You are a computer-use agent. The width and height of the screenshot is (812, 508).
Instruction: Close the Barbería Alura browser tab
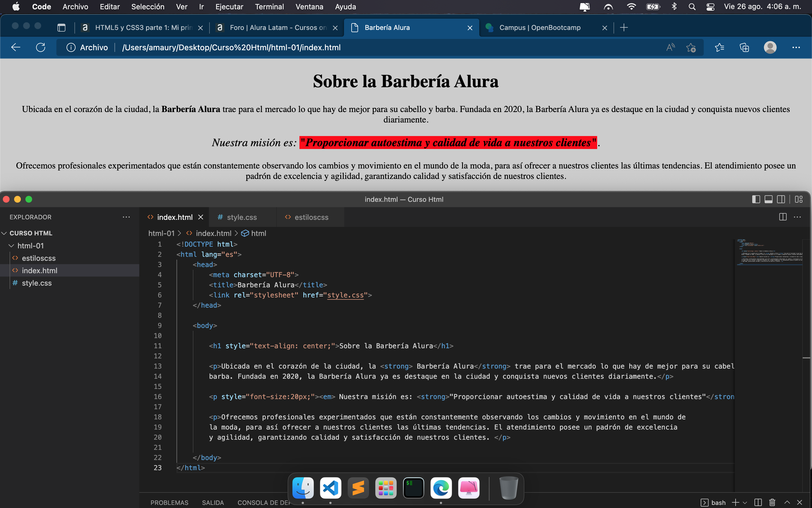(x=470, y=28)
